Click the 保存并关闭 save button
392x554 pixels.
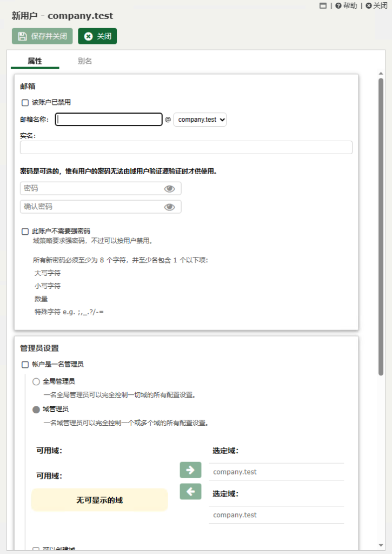point(42,36)
